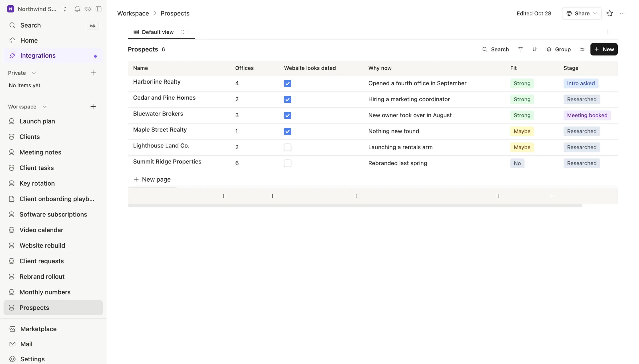The image size is (639, 364).
Task: Open the notifications bell
Action: [77, 9]
